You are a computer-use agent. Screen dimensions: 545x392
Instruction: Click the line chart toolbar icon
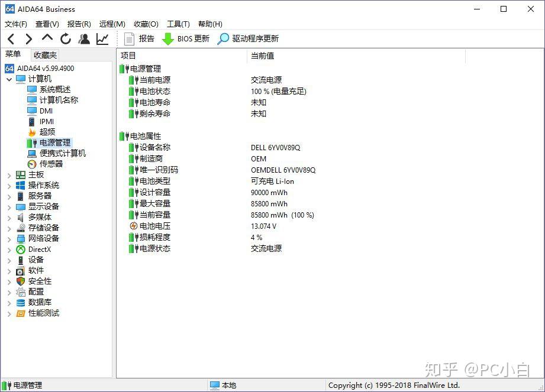click(x=101, y=38)
